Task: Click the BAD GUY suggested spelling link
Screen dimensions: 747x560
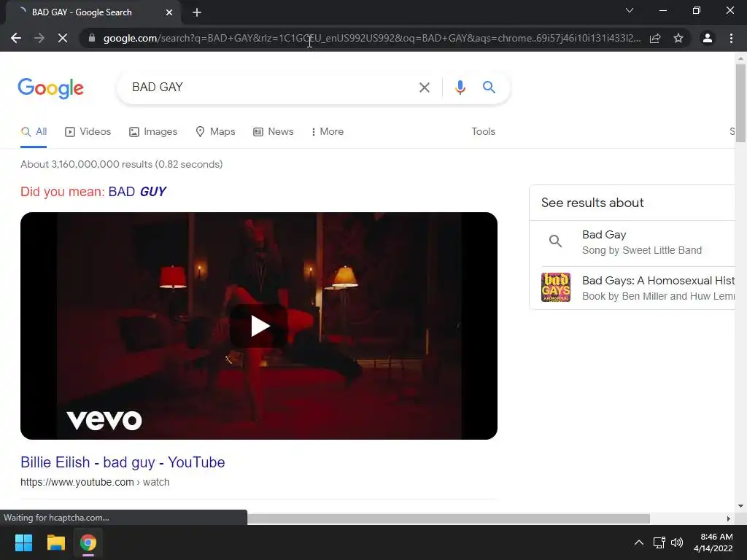Action: tap(137, 192)
